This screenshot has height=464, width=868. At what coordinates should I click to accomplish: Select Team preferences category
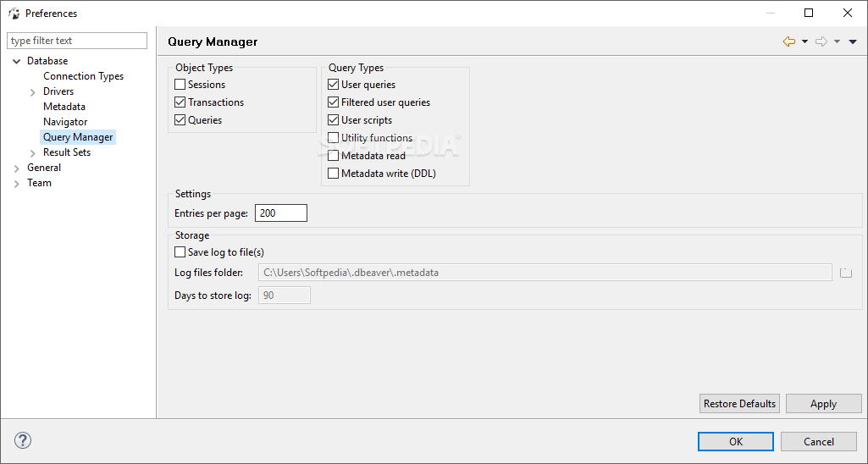pyautogui.click(x=39, y=183)
